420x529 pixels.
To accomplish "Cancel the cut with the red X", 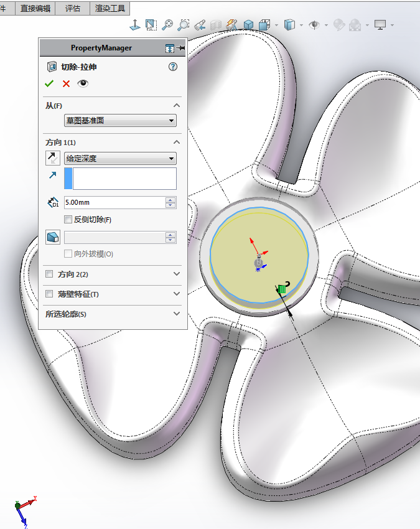I will 66,83.
